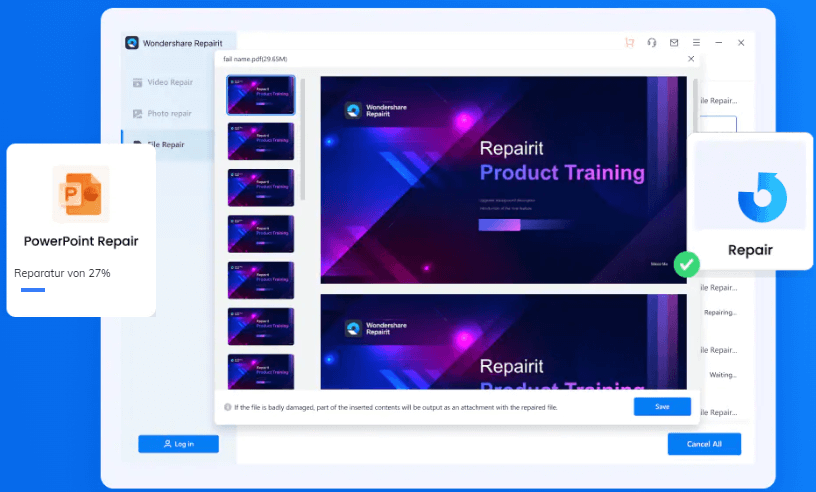This screenshot has height=492, width=816.
Task: Click the Waiting... status text
Action: click(x=723, y=375)
